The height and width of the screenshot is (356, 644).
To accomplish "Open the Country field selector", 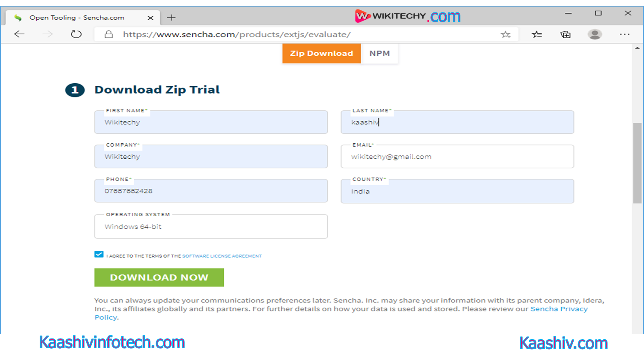I will coord(457,191).
